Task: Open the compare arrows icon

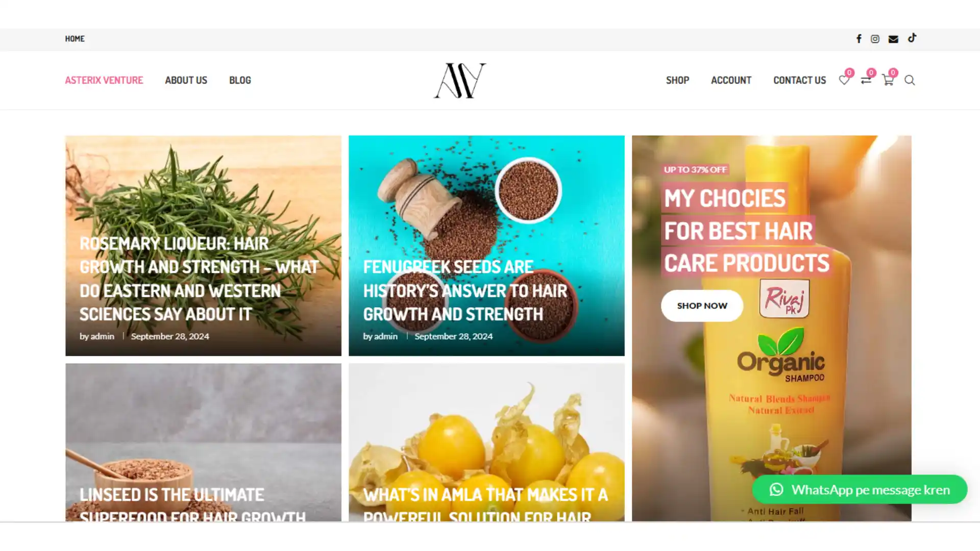Action: point(866,80)
